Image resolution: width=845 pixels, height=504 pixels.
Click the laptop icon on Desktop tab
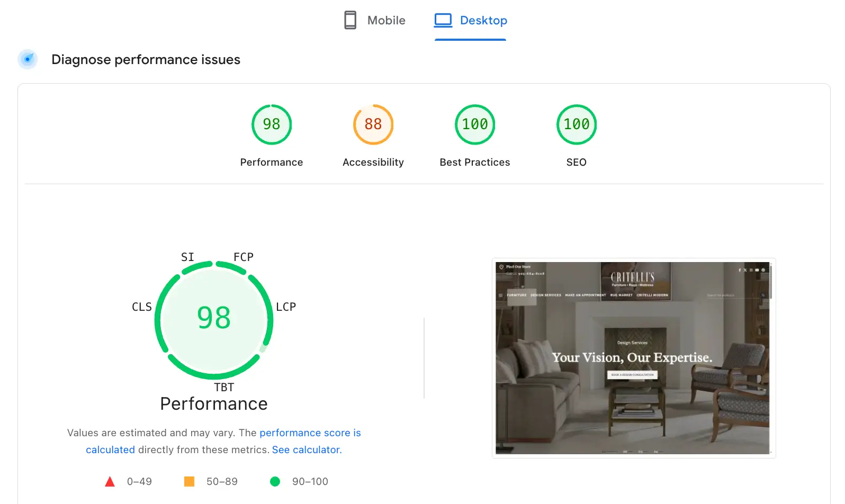coord(443,20)
